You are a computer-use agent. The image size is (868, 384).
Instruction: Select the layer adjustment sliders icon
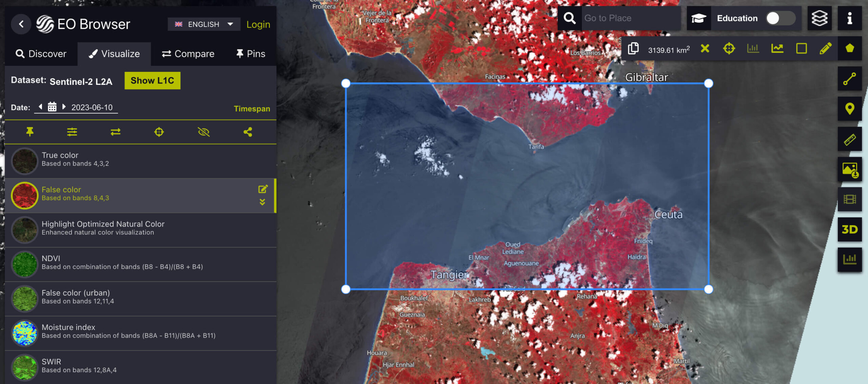pyautogui.click(x=72, y=131)
